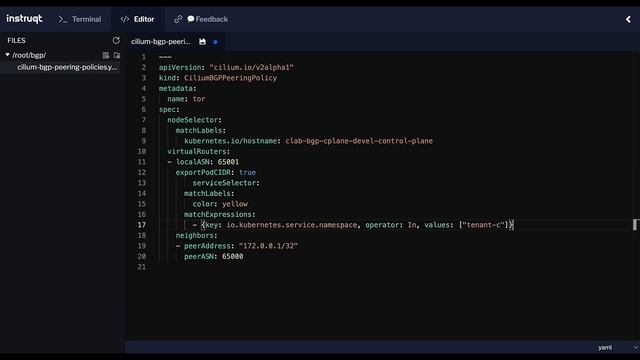
Task: Switch to the Terminal tab
Action: pyautogui.click(x=80, y=19)
